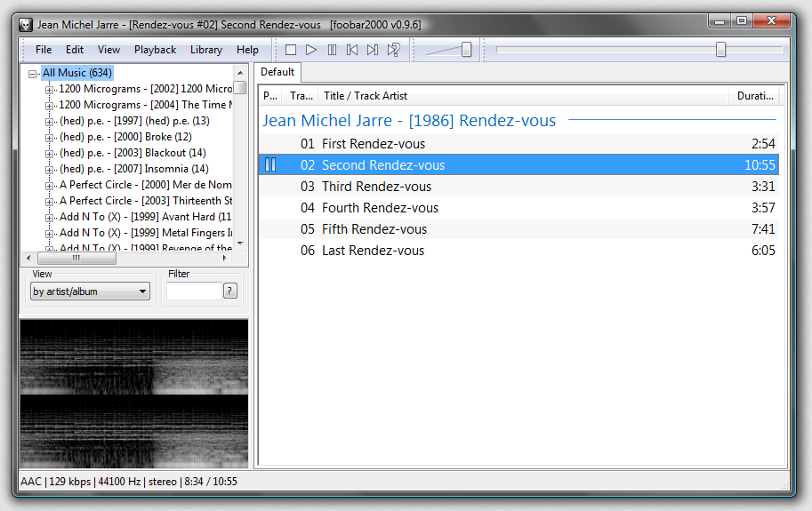Select track 03 Third Rendez-vous
Viewport: 812px width, 511px height.
519,187
